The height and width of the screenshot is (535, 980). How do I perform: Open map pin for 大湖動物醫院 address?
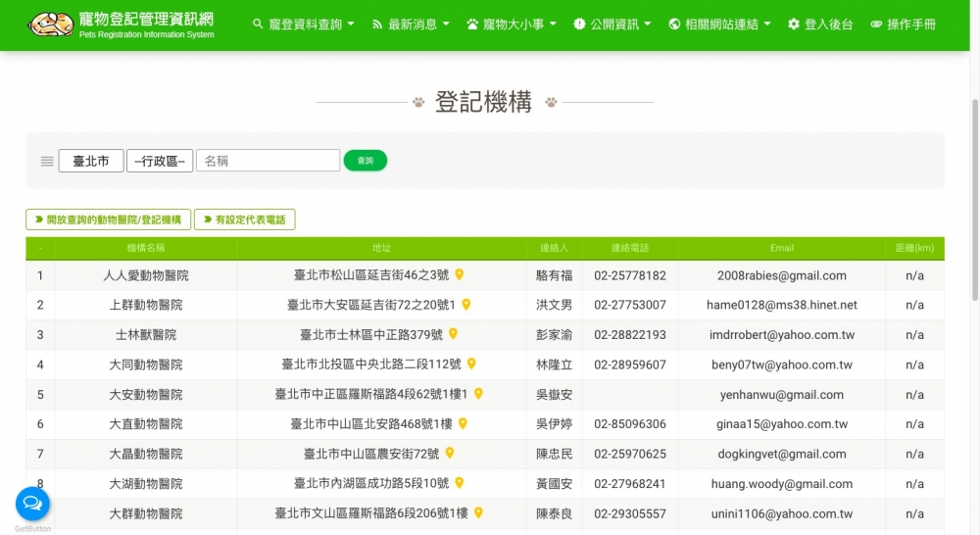click(460, 482)
